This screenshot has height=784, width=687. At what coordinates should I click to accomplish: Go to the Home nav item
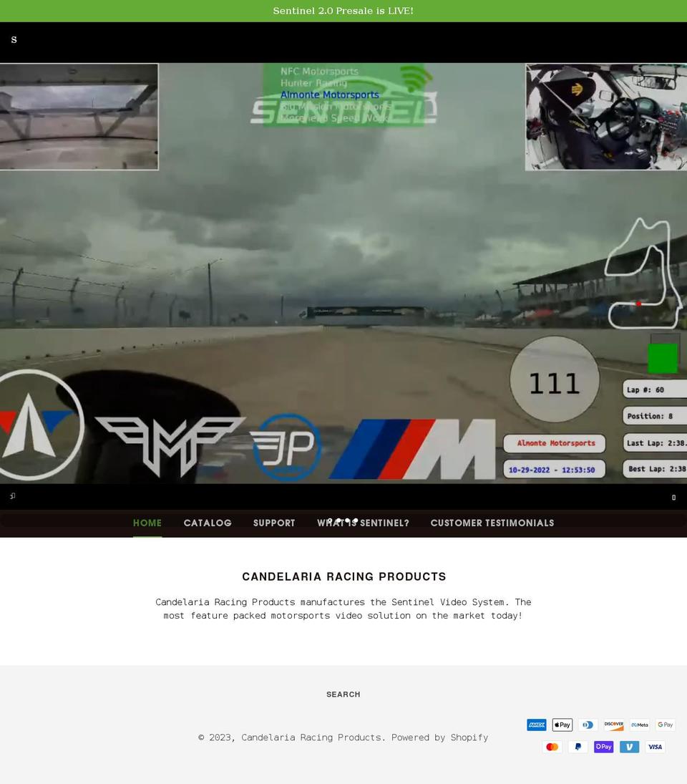pos(147,523)
